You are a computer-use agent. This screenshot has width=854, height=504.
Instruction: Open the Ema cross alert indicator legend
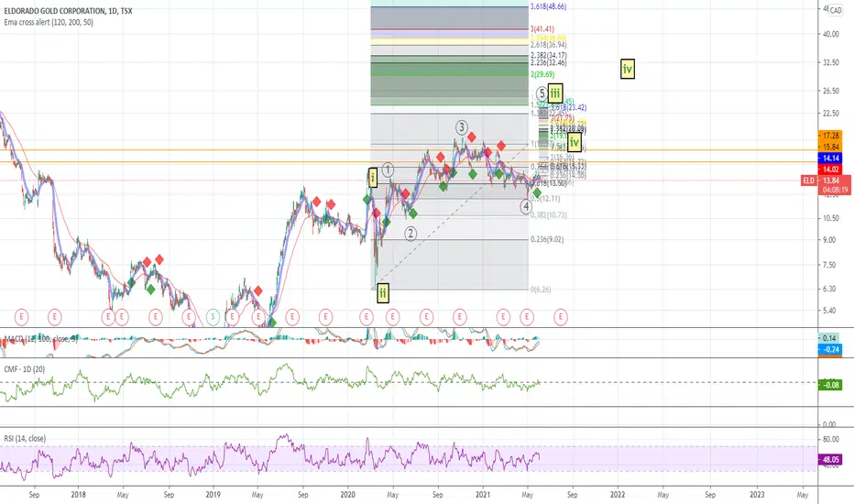(49, 22)
